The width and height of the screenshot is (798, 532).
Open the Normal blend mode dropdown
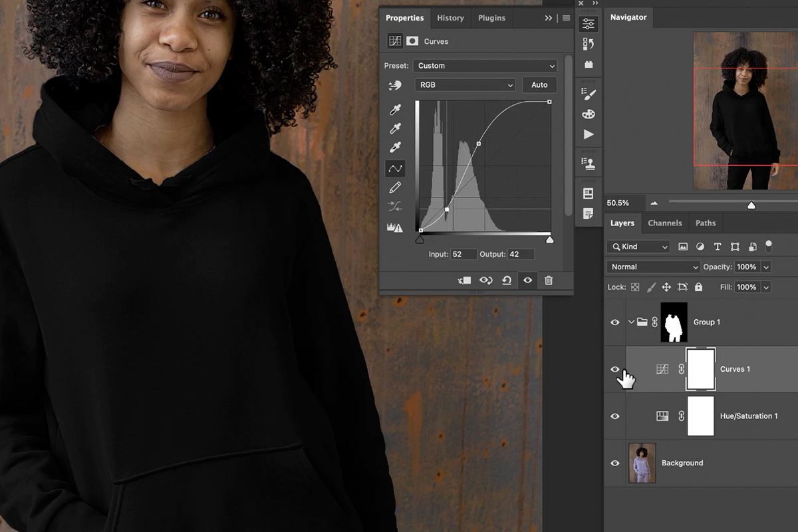click(x=652, y=266)
